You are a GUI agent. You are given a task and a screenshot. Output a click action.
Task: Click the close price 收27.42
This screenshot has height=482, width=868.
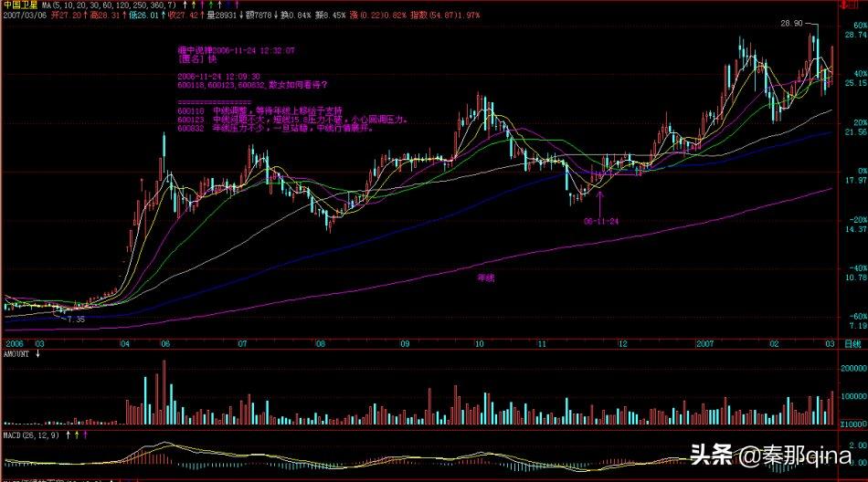[x=183, y=15]
